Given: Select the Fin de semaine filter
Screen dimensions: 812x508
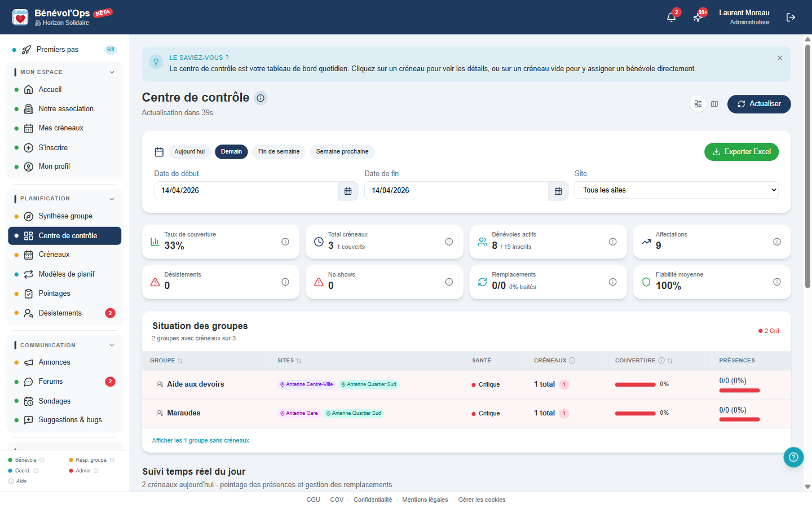Looking at the screenshot, I should pos(279,152).
